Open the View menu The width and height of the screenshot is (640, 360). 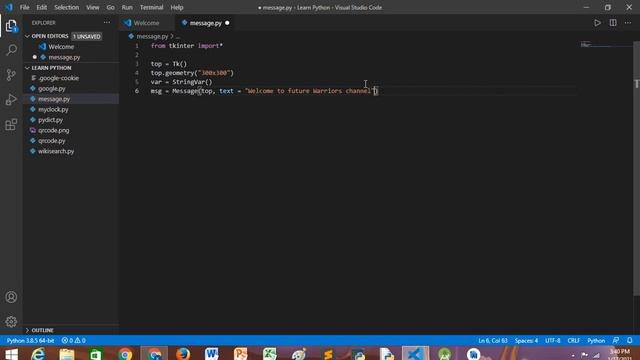pyautogui.click(x=93, y=7)
